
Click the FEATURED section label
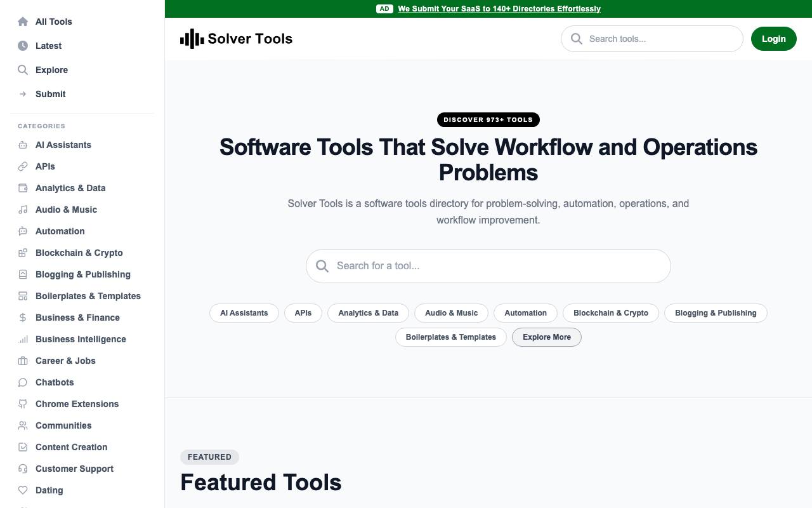(x=209, y=457)
